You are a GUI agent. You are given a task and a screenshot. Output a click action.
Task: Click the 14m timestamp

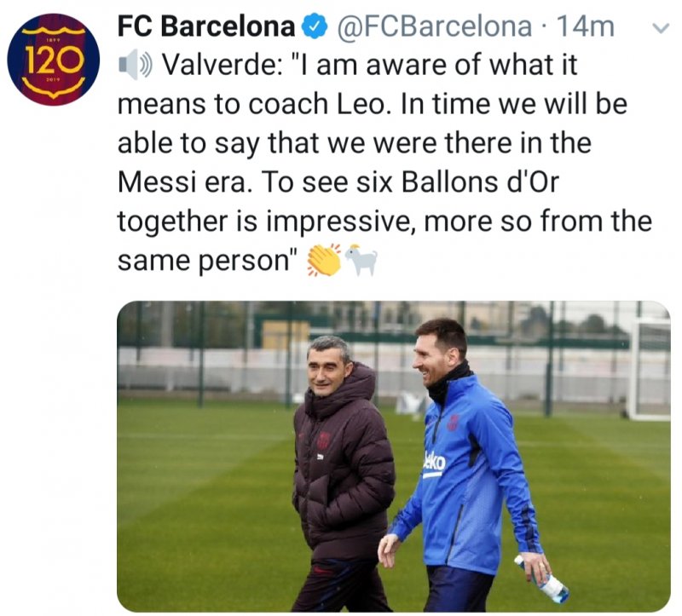click(584, 27)
